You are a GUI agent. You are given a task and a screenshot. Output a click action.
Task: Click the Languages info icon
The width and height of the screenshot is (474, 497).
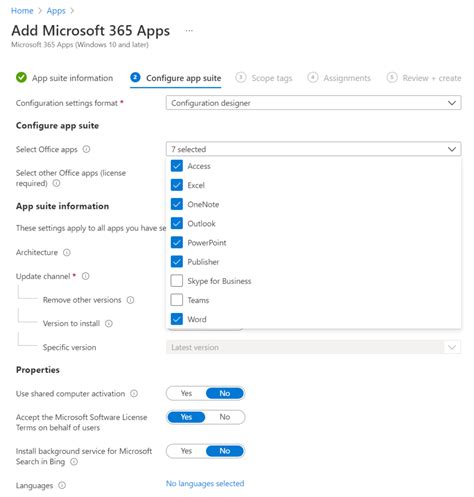[62, 486]
